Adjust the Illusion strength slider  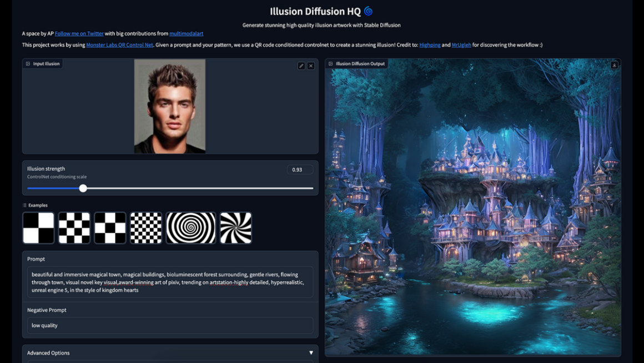[83, 188]
